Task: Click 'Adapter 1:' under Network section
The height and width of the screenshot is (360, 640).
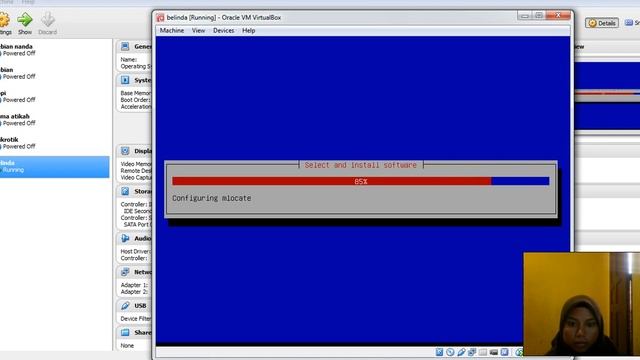Action: pos(134,285)
